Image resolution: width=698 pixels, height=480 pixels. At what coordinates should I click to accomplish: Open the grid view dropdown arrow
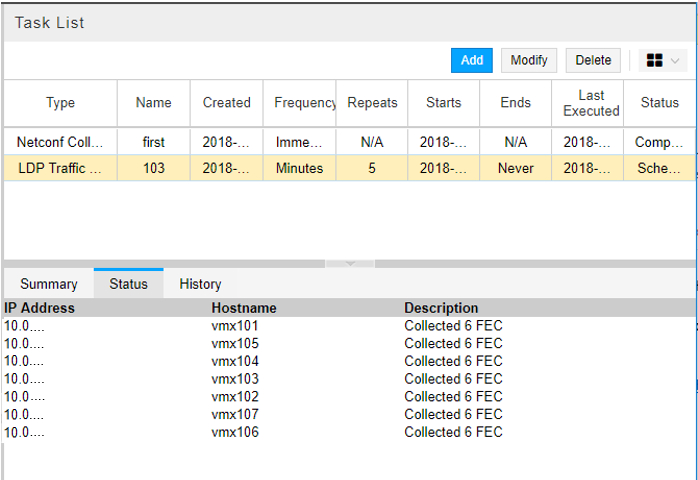(x=676, y=61)
